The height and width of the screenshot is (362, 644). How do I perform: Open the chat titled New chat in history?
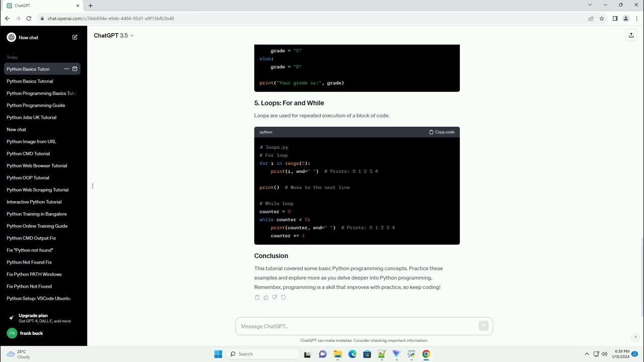tap(43, 129)
